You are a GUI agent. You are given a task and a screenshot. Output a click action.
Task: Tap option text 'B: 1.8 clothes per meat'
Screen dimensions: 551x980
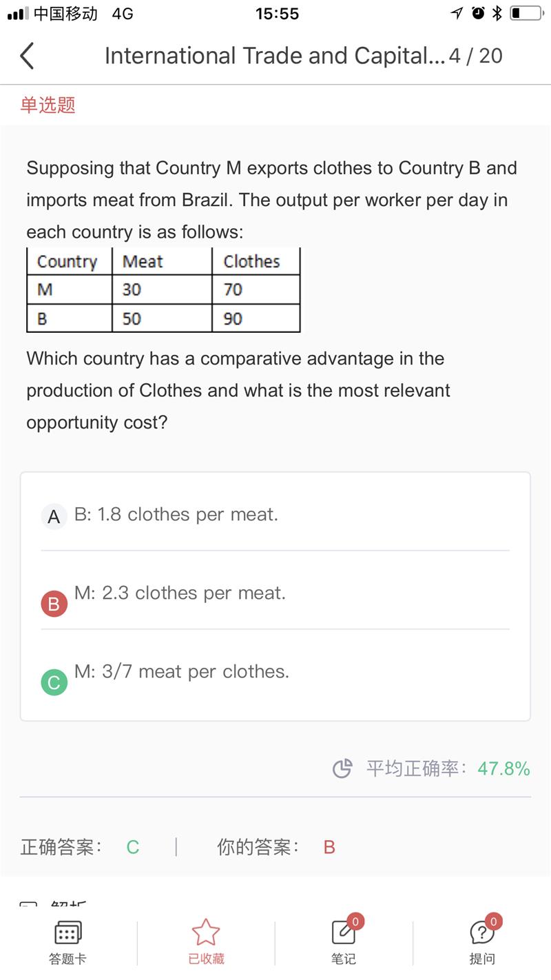click(x=176, y=514)
